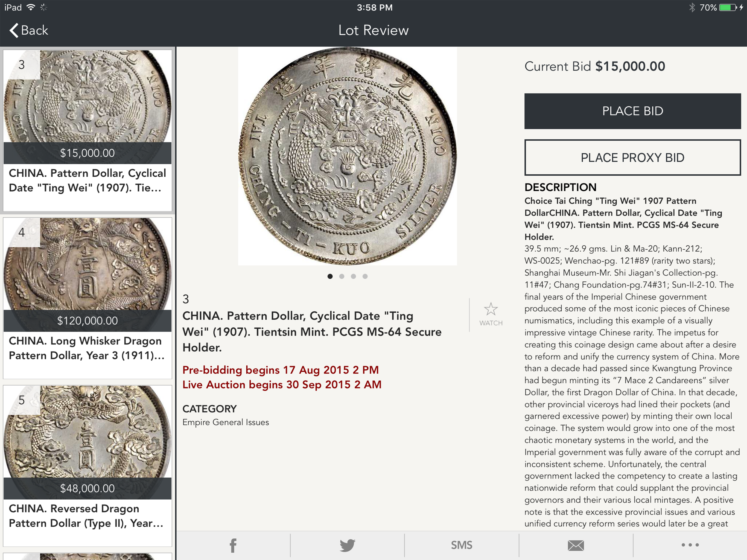The image size is (747, 560).
Task: Toggle the Watch star for this lot
Action: click(x=491, y=314)
